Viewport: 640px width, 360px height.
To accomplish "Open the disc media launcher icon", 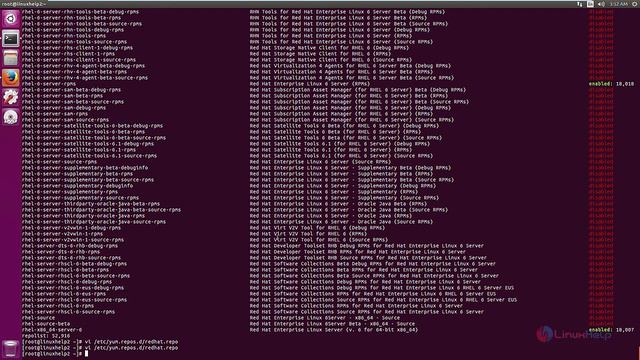I will pos(11,117).
